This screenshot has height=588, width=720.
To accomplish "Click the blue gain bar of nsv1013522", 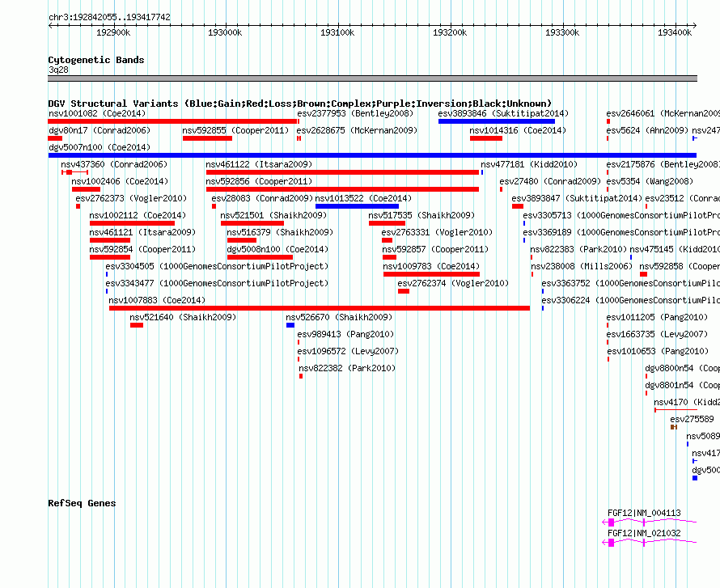I will pos(358,206).
